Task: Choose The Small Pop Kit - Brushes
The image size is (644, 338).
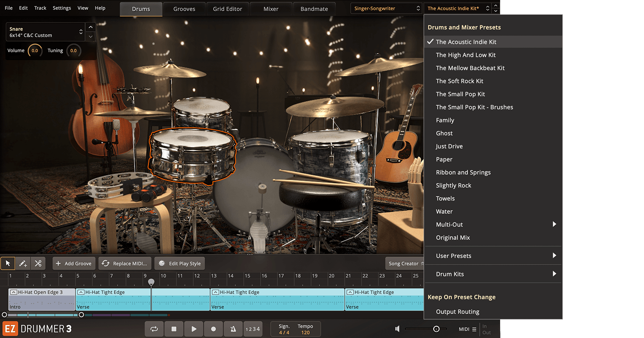Action: tap(493, 107)
